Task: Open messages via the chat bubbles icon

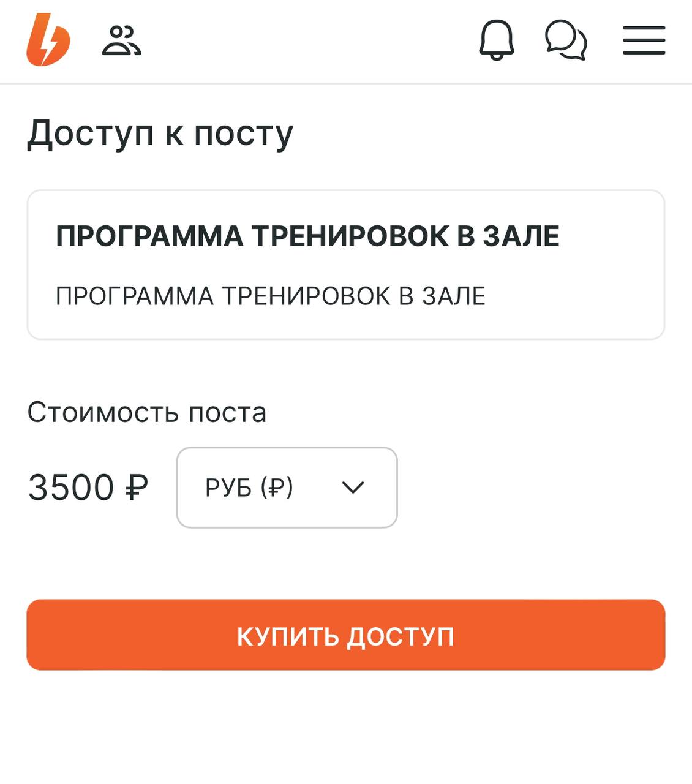Action: (566, 40)
